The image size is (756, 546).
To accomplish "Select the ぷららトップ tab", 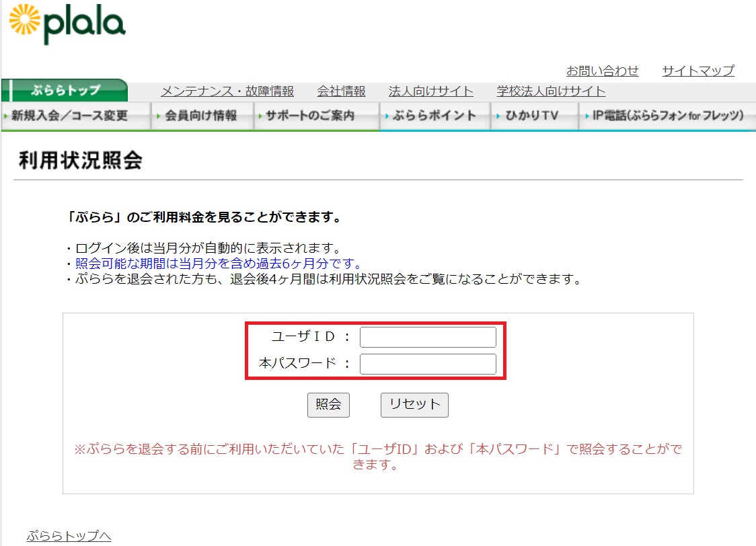I will pos(65,89).
